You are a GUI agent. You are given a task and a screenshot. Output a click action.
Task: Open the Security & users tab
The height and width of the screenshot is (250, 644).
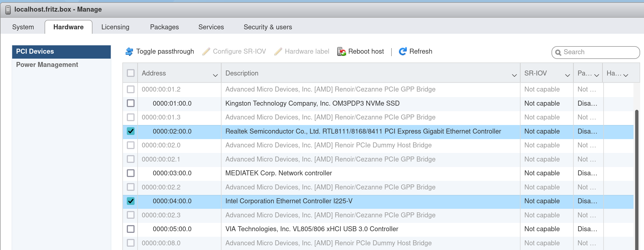point(267,27)
